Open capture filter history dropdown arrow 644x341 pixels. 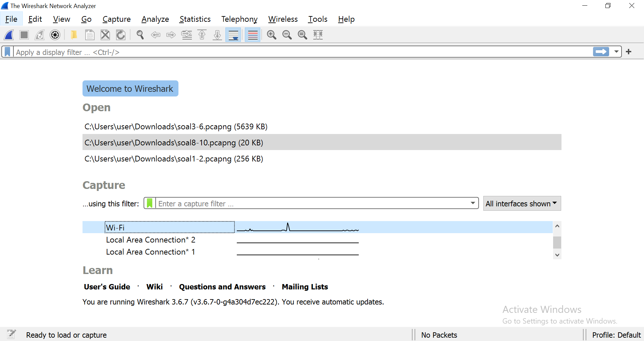point(473,203)
